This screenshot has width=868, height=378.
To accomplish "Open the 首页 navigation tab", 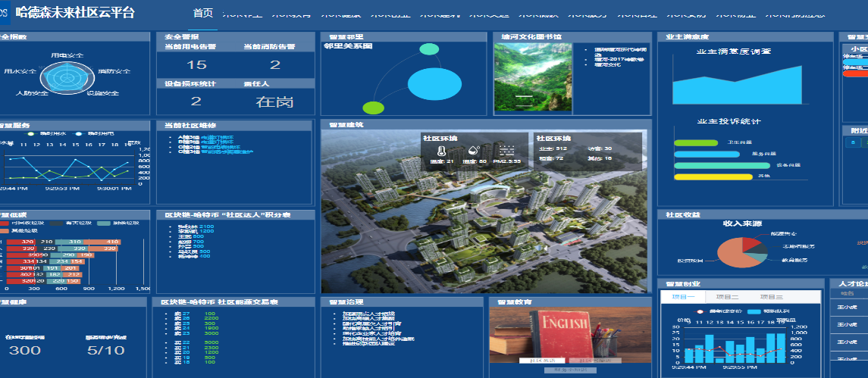I will (203, 14).
